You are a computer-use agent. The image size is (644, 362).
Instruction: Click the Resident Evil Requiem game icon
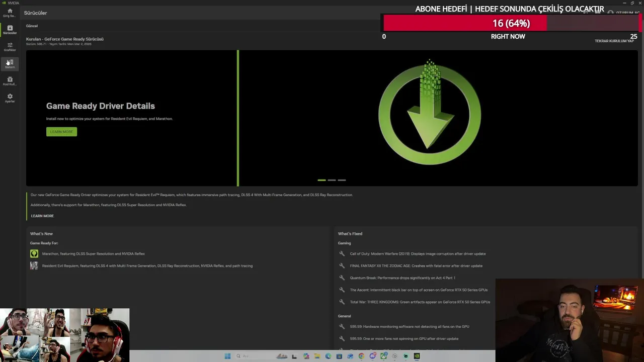click(x=34, y=266)
